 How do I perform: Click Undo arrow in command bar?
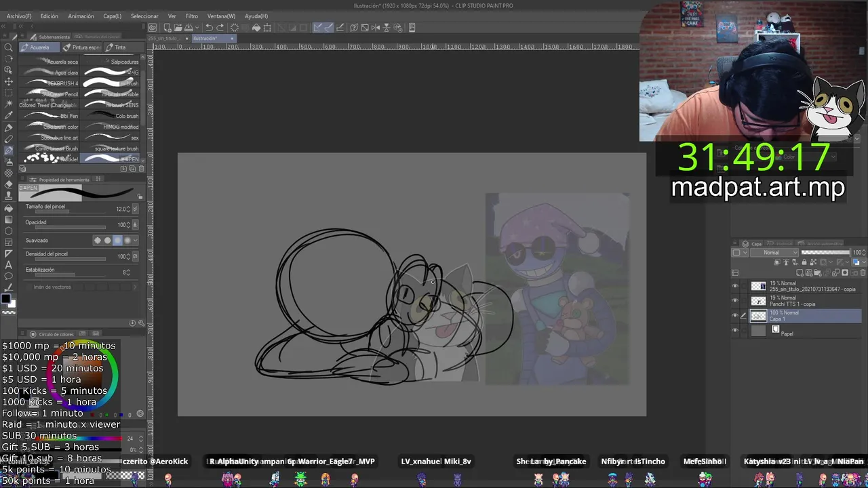point(209,28)
